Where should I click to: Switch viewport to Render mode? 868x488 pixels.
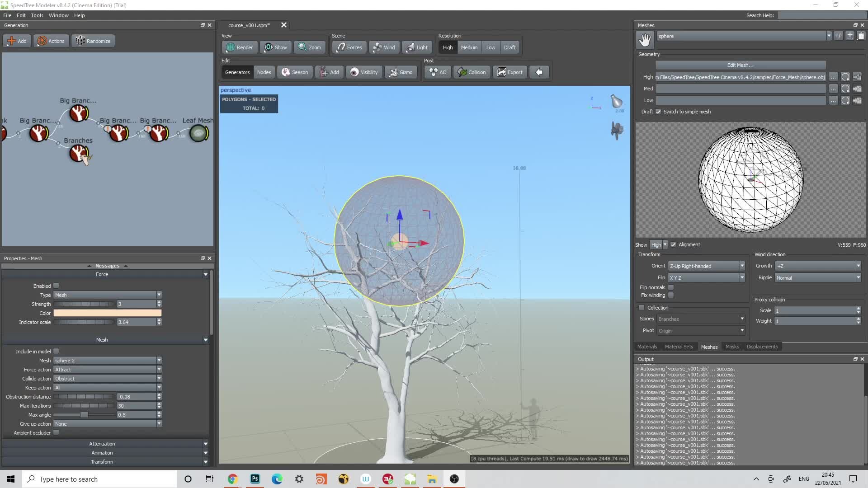(239, 47)
